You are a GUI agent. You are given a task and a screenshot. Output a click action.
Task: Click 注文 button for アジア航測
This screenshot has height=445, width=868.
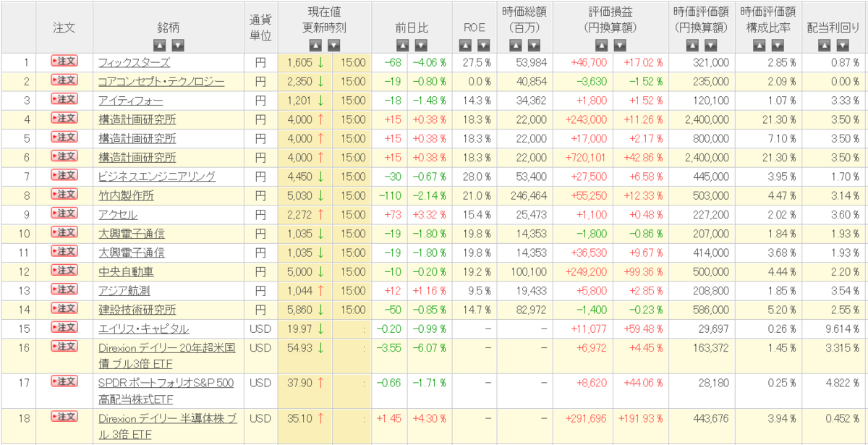[64, 289]
